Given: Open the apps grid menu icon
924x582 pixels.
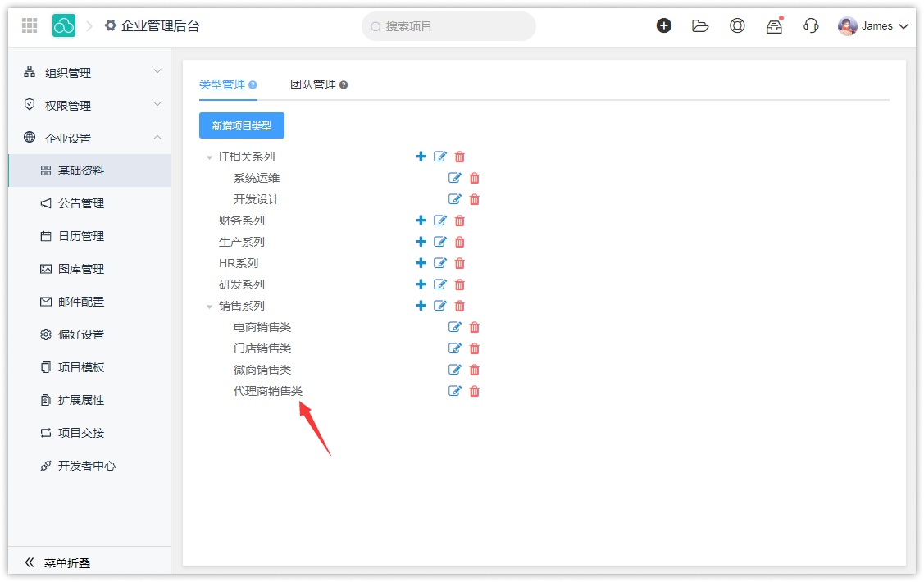Looking at the screenshot, I should pyautogui.click(x=30, y=26).
